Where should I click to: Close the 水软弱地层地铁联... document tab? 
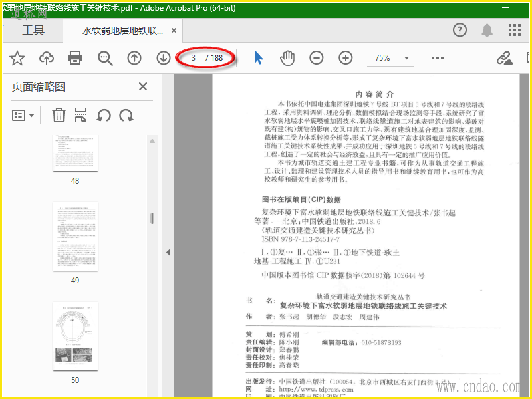[x=174, y=31]
